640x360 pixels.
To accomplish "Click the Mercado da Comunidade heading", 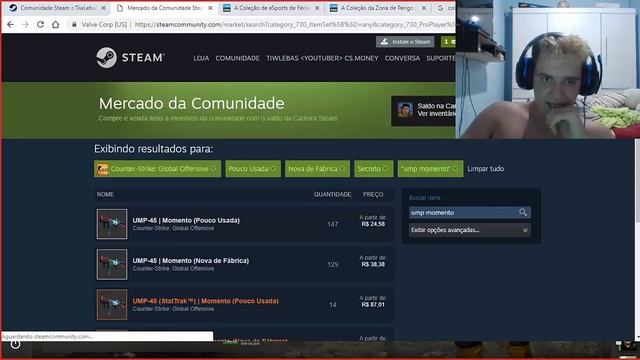I will 191,103.
